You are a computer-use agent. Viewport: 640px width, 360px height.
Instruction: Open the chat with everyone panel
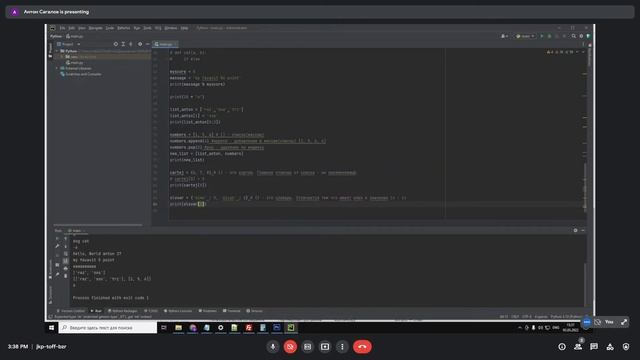[594, 347]
